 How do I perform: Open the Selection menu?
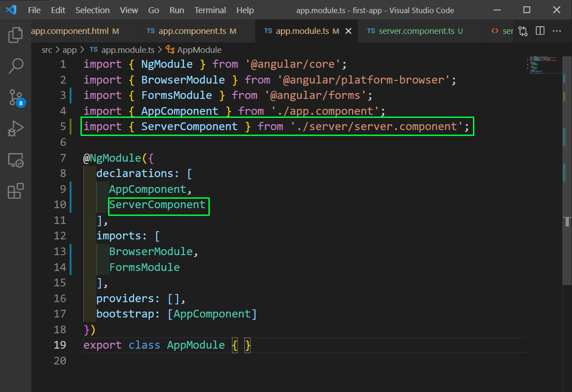tap(92, 10)
